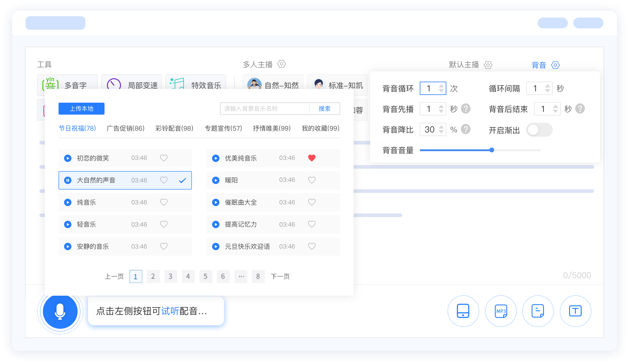Click the note document icon
The height and width of the screenshot is (364, 629).
click(x=538, y=311)
